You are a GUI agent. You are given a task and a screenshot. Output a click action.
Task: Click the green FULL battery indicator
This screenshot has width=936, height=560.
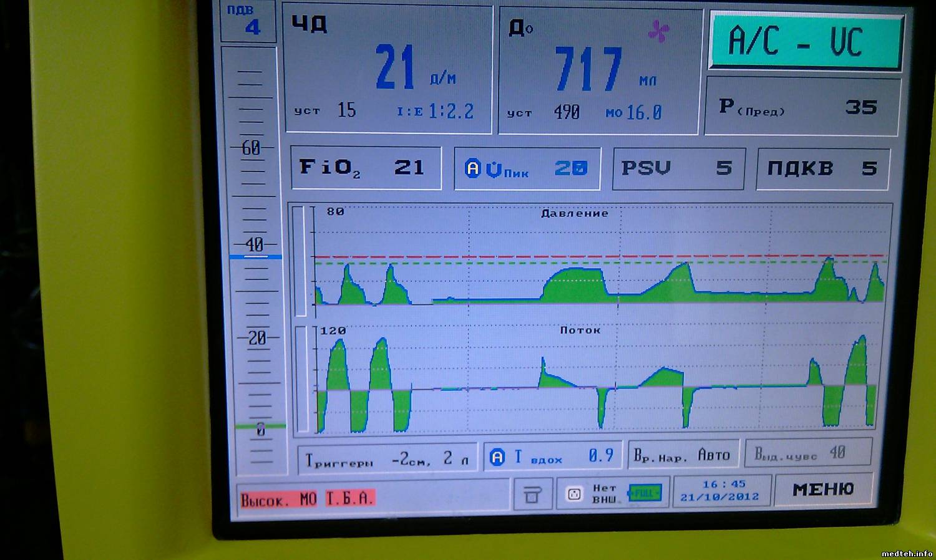(644, 493)
